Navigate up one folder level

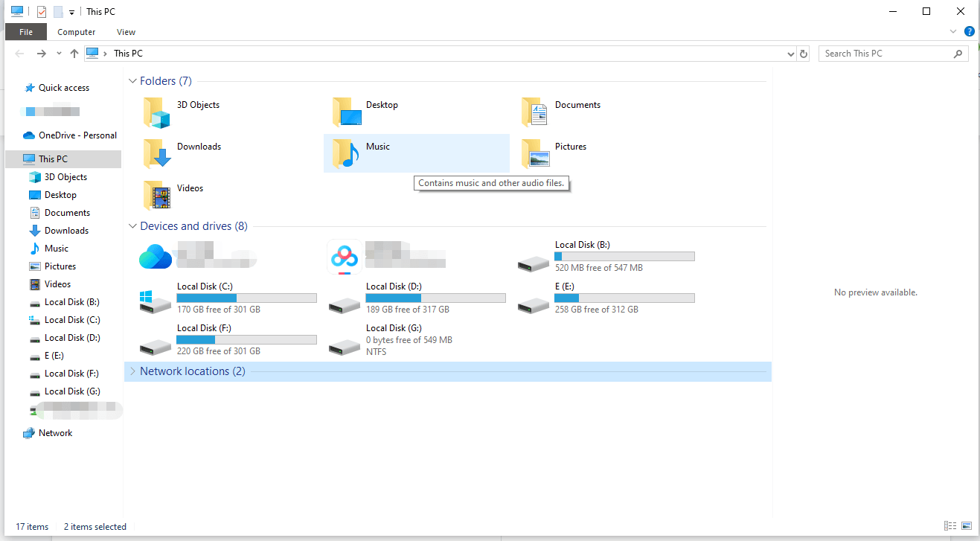tap(74, 53)
